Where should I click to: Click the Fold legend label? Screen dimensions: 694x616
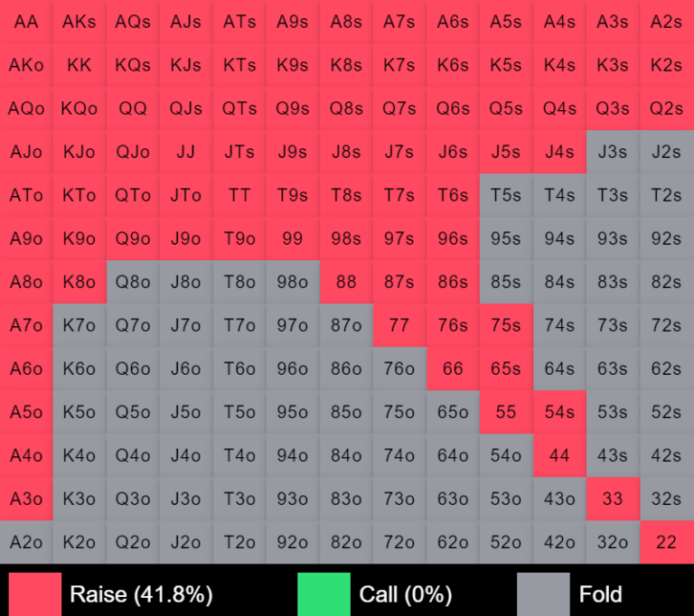pos(600,593)
